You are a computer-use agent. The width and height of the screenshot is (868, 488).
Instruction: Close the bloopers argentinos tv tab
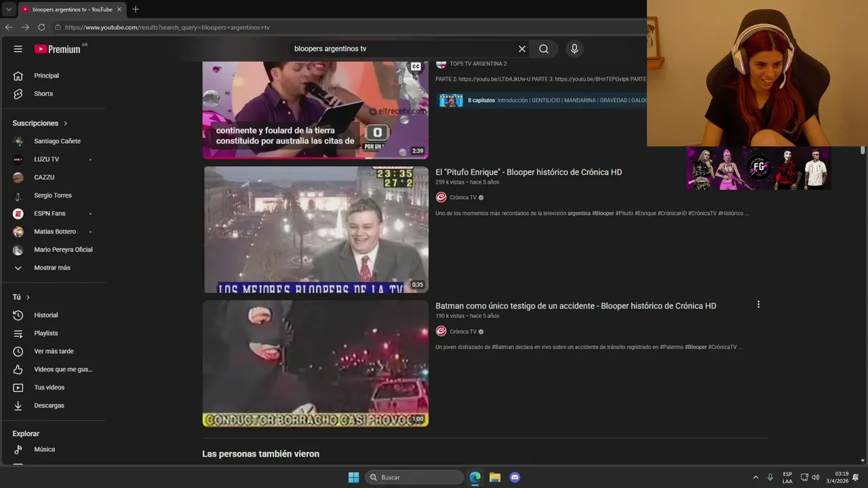click(x=119, y=9)
